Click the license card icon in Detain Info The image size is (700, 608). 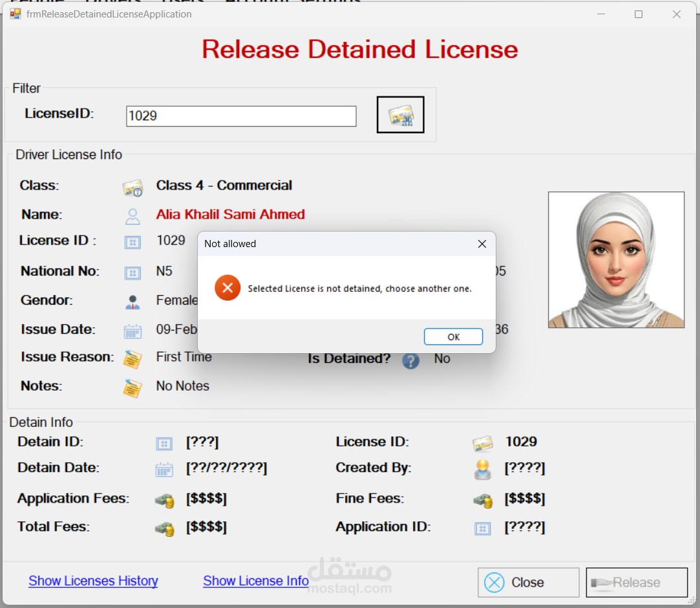483,443
